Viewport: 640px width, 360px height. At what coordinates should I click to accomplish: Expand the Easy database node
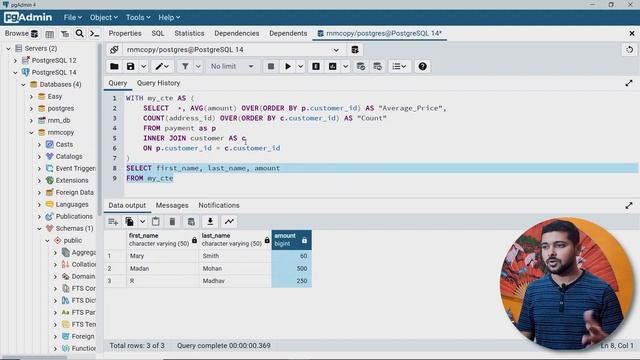[x=31, y=97]
